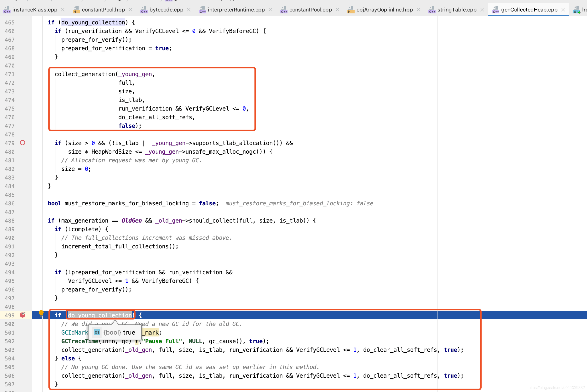Click line number 471 in the gutter
Screen dimensions: 587x392
(x=10, y=74)
